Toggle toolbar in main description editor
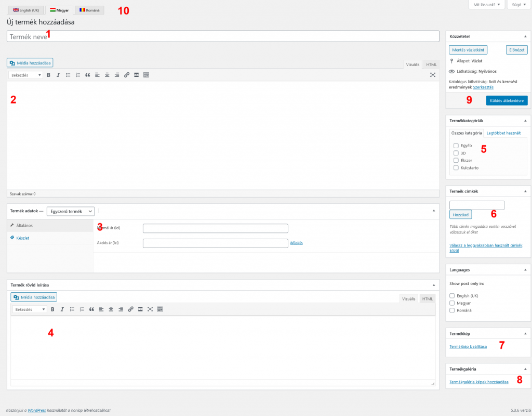 point(146,75)
